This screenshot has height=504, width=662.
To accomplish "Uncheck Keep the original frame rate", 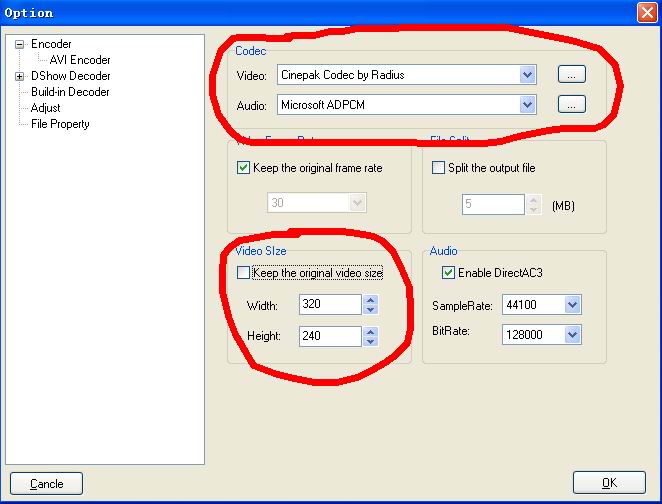I will tap(244, 168).
